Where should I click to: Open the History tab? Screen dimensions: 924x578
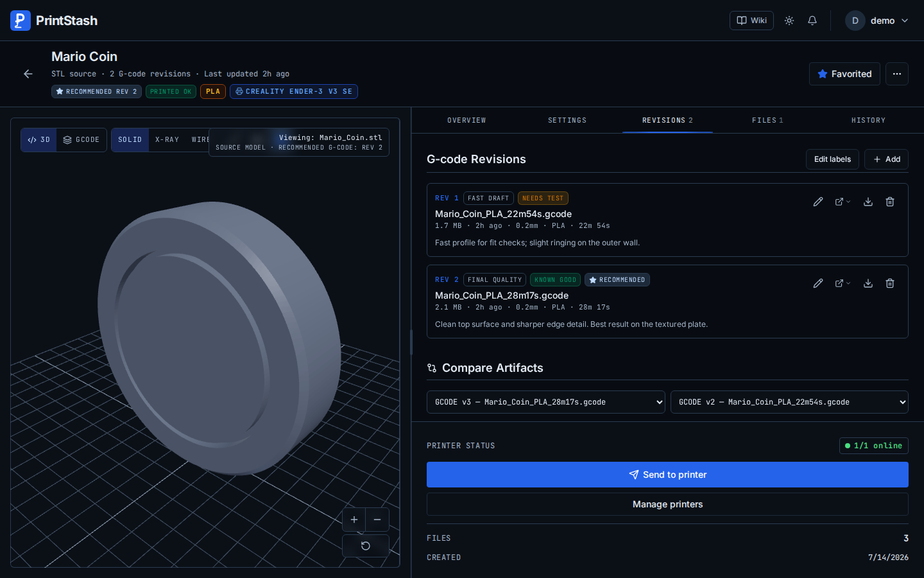pos(868,120)
